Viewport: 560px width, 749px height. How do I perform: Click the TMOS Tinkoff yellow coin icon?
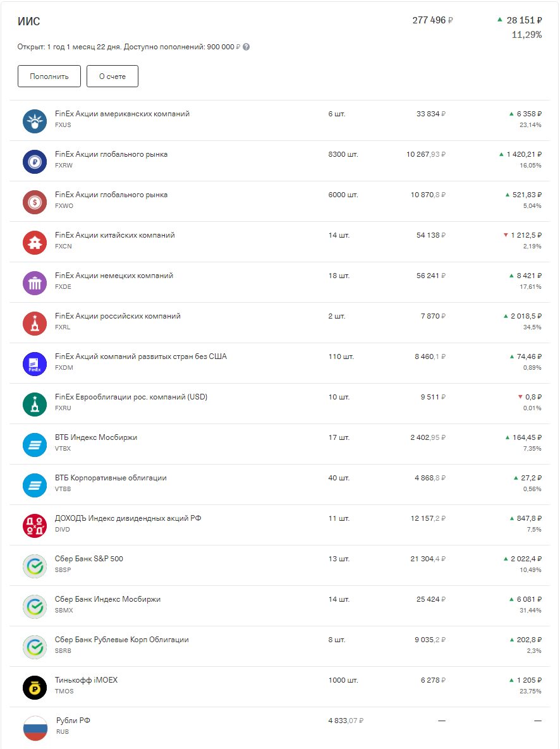[35, 688]
